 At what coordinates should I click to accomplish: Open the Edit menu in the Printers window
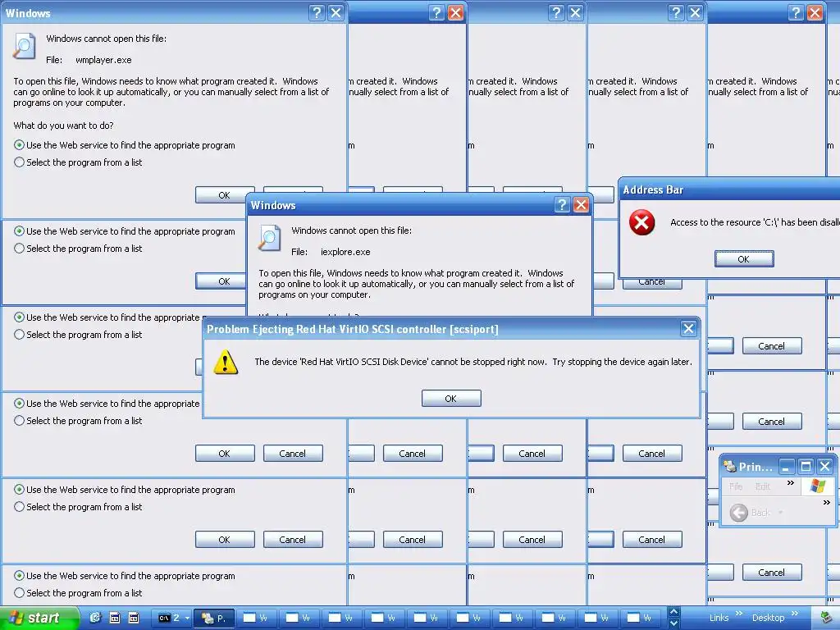click(x=763, y=486)
